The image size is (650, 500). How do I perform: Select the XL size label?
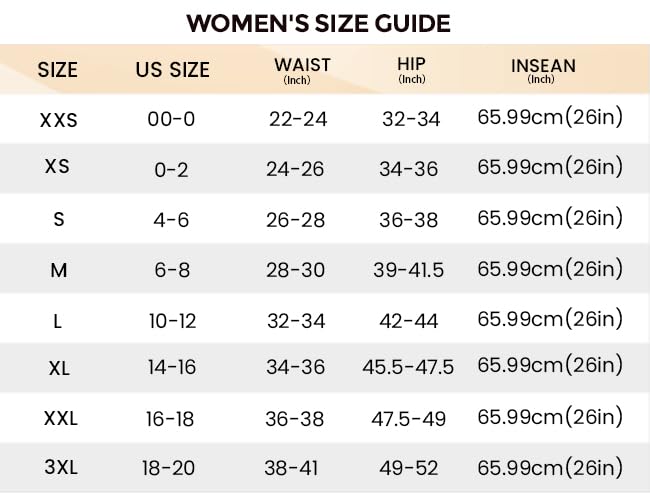pyautogui.click(x=59, y=368)
